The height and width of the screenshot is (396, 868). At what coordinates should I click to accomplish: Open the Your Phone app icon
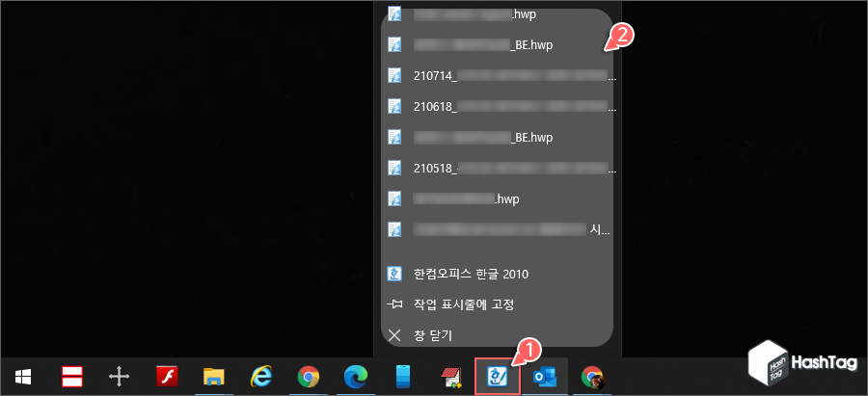[x=404, y=377]
